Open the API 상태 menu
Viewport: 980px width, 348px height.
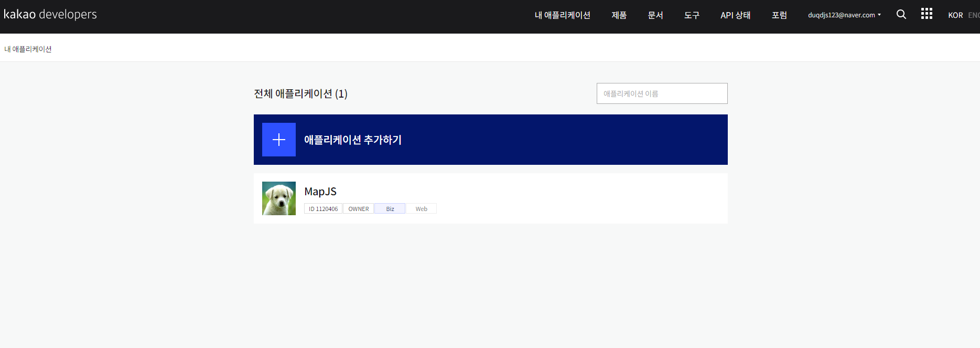[735, 15]
